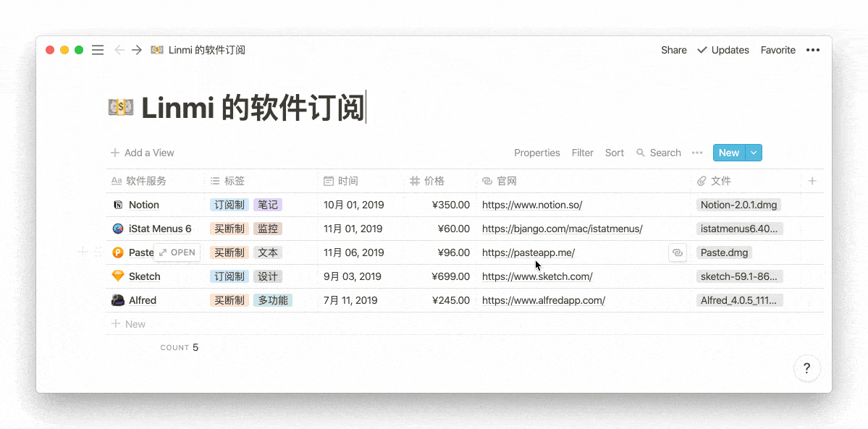
Task: Open the notion.so website link
Action: pos(532,205)
